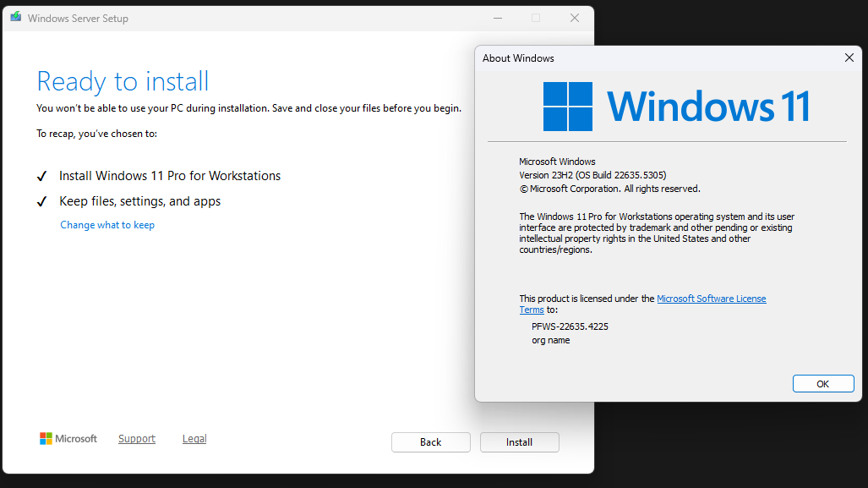
Task: Click the 'Version 23H2 (OS Build 22635.5305)' line
Action: (x=592, y=175)
